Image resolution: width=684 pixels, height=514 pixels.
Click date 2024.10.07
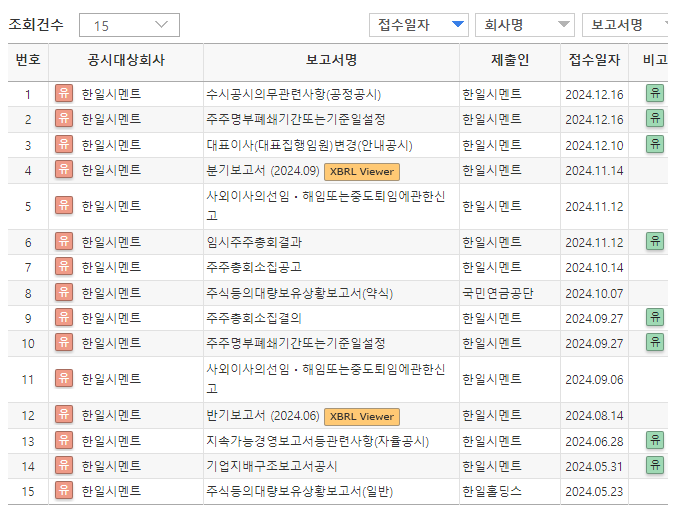coord(594,294)
